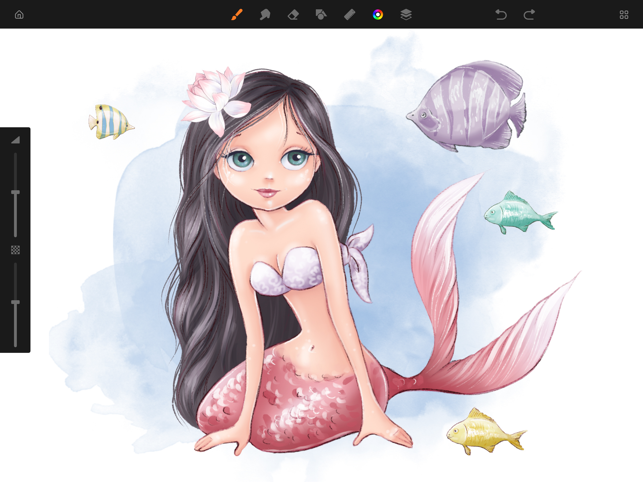The height and width of the screenshot is (482, 643).
Task: Select the Eraser tool
Action: pyautogui.click(x=293, y=15)
